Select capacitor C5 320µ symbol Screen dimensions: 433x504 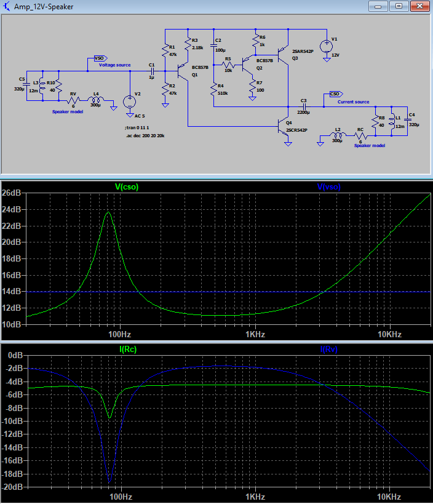point(26,84)
